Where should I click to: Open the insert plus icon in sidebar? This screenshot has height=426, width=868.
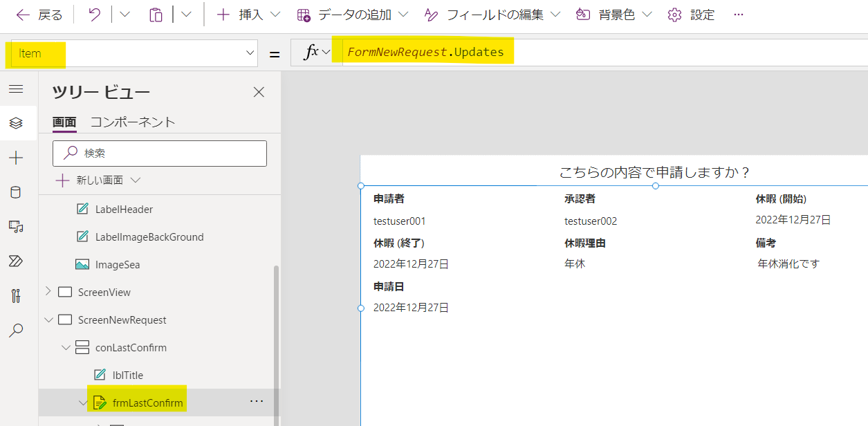coord(16,158)
